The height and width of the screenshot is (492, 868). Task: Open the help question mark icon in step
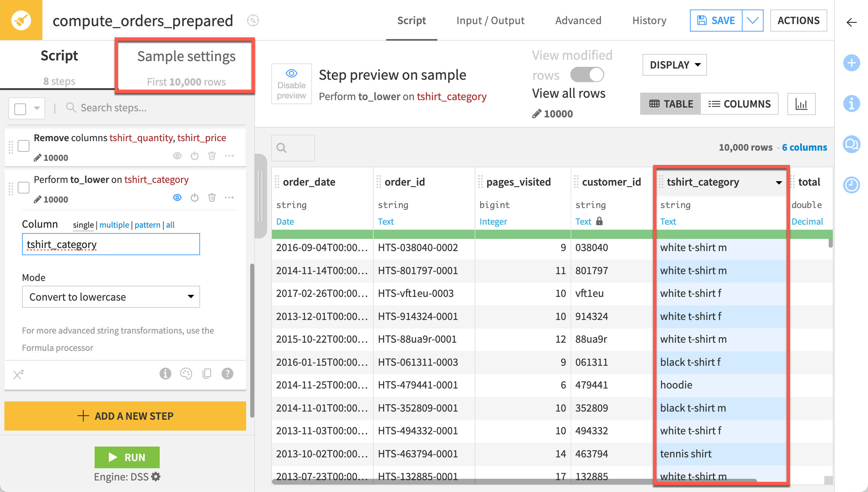(227, 374)
